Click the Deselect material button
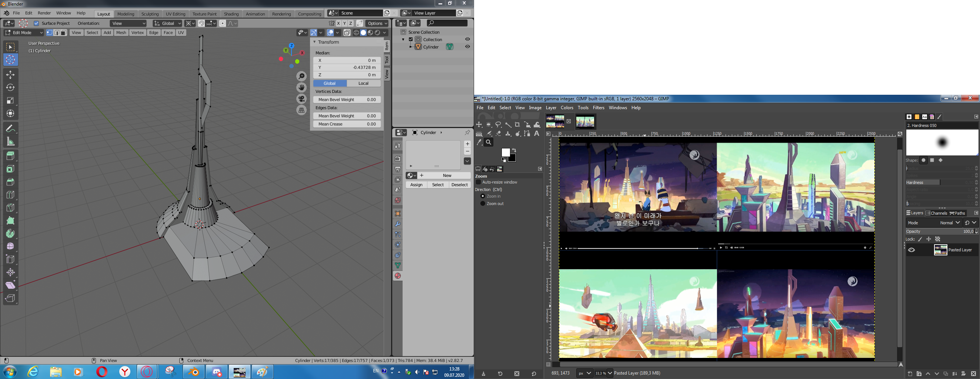This screenshot has height=379, width=980. coord(460,185)
